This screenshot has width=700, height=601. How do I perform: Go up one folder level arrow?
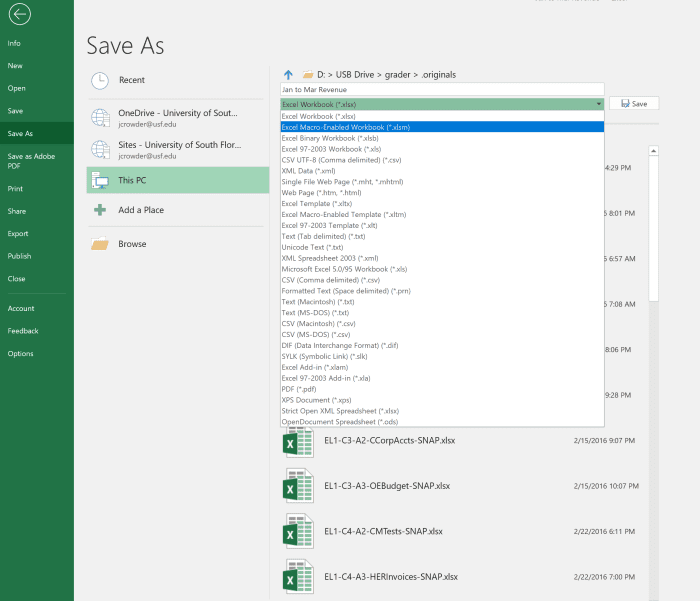click(289, 74)
